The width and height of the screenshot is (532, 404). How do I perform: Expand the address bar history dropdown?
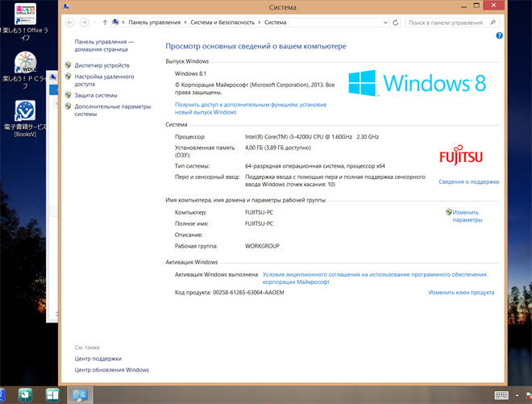pyautogui.click(x=385, y=23)
